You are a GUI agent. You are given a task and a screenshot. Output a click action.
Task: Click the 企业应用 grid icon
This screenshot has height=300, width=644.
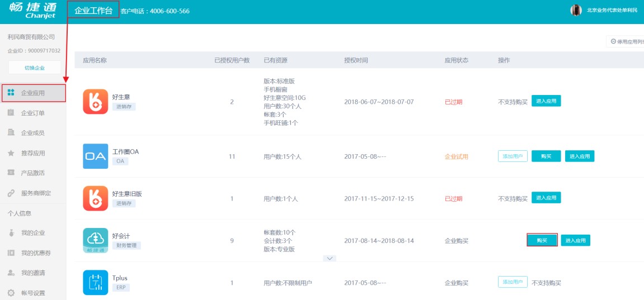tap(11, 93)
